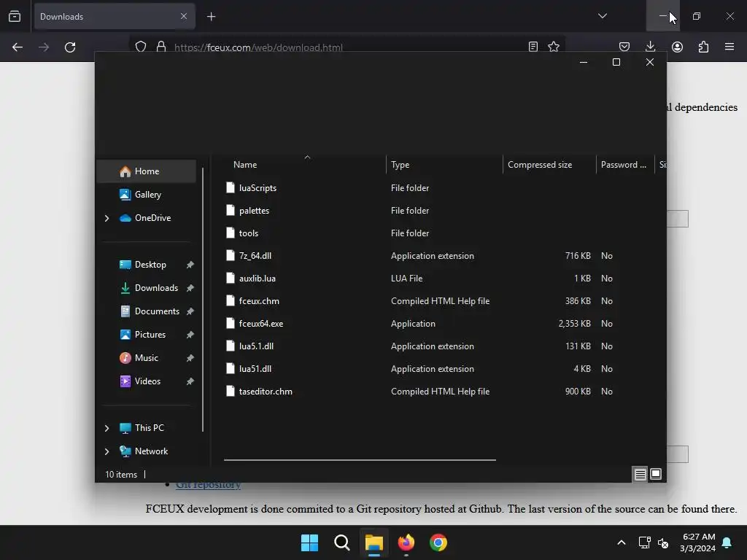Select fceux.chm help file
747x560 pixels.
[x=259, y=301]
